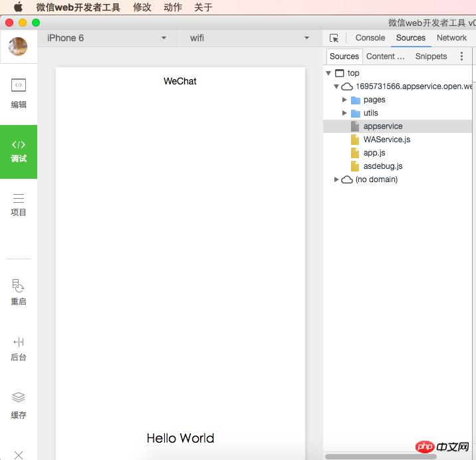Expand the (no domain) tree node
This screenshot has height=460, width=476.
pyautogui.click(x=336, y=179)
